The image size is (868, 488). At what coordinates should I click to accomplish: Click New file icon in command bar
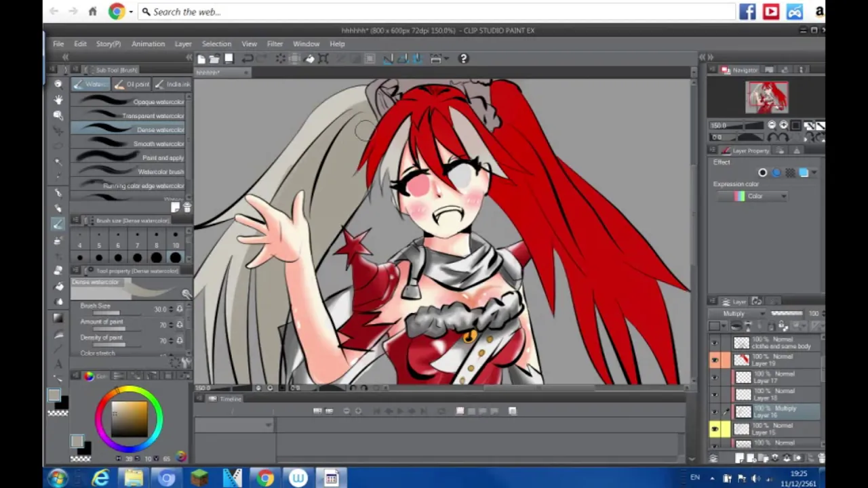click(201, 59)
